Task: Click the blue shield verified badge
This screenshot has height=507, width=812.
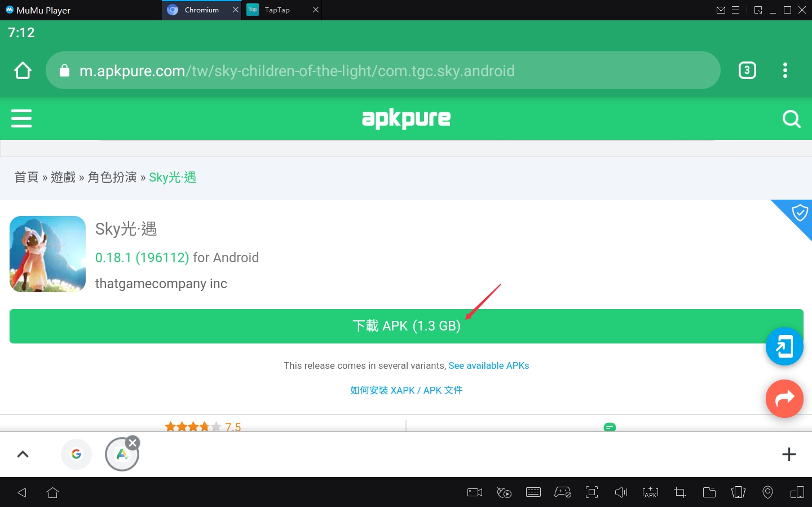Action: (799, 213)
